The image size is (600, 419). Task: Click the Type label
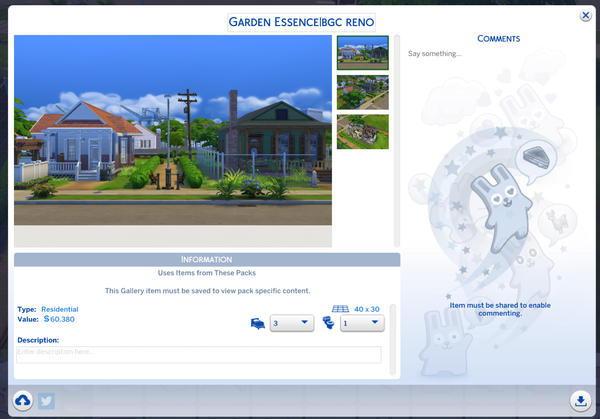tap(27, 309)
